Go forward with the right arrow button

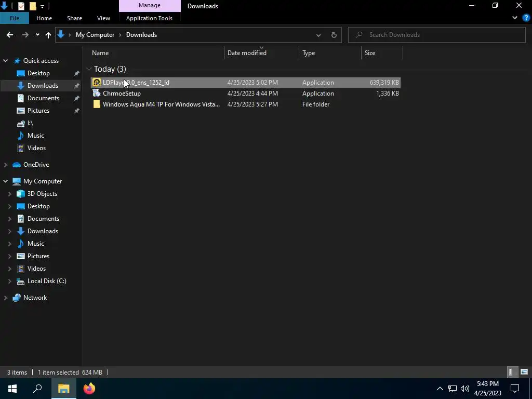25,35
